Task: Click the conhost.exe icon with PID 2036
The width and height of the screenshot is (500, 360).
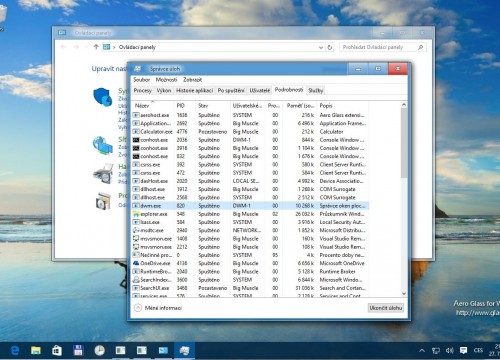Action: pos(136,140)
